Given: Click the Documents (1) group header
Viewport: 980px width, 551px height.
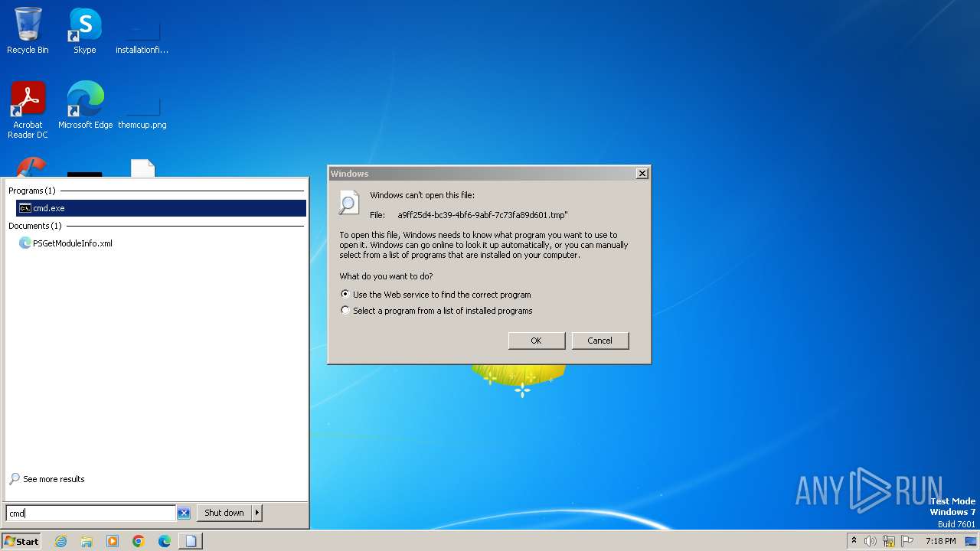Looking at the screenshot, I should tap(34, 226).
